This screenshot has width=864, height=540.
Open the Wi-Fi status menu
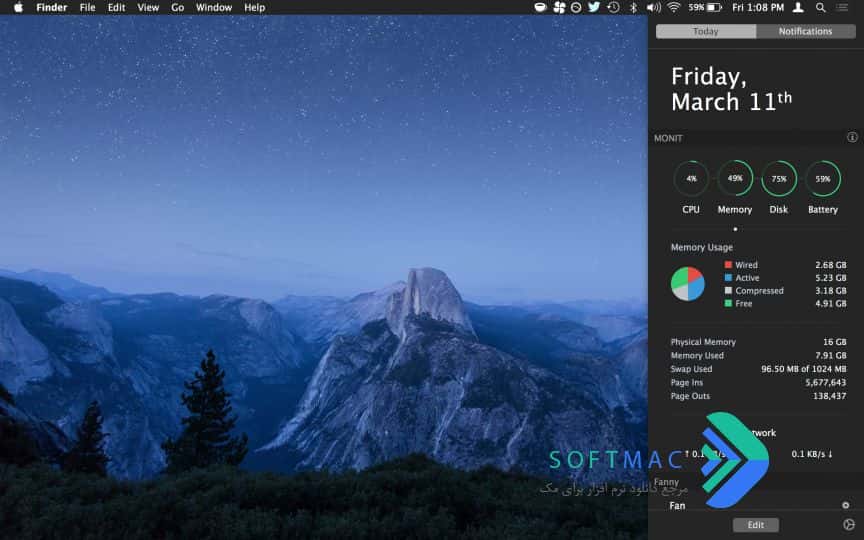tap(673, 7)
